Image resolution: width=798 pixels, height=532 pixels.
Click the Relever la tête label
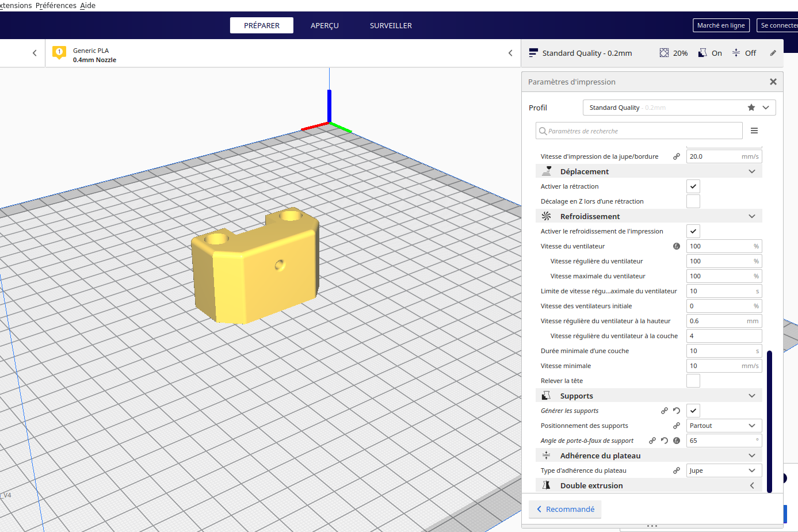point(562,381)
